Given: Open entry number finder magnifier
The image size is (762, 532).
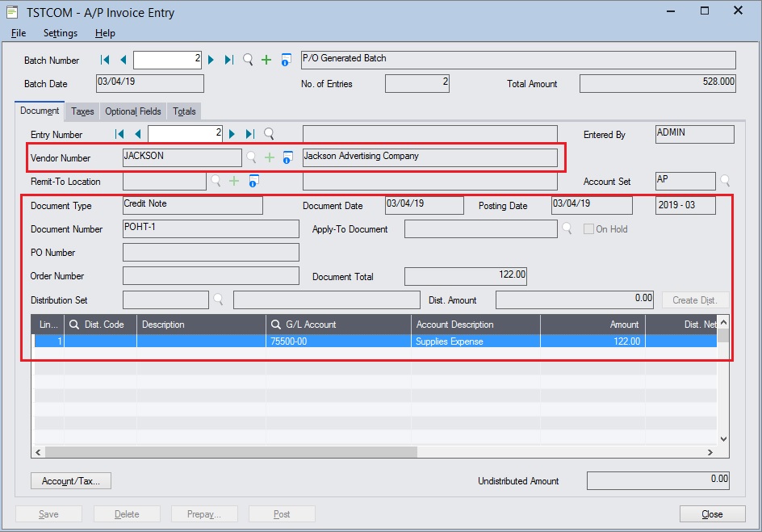Looking at the screenshot, I should pos(269,134).
